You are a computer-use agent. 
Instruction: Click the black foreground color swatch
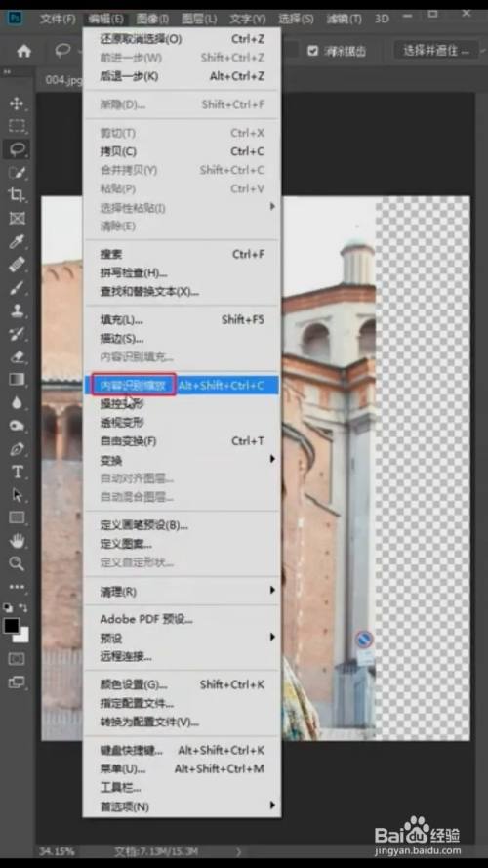12,626
